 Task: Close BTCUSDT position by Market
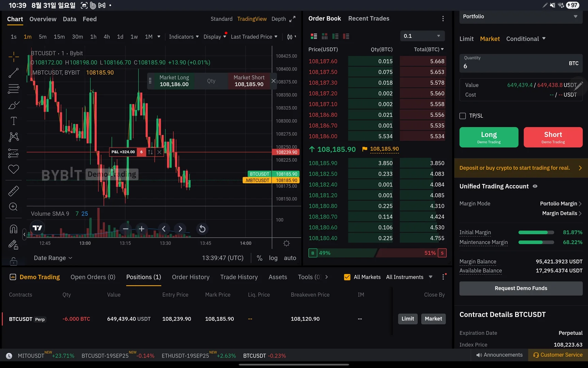[433, 319]
